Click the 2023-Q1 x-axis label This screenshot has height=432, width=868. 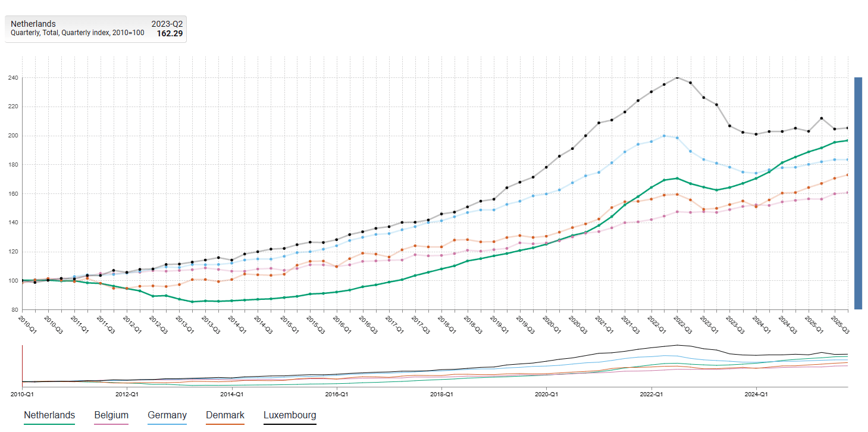[710, 324]
